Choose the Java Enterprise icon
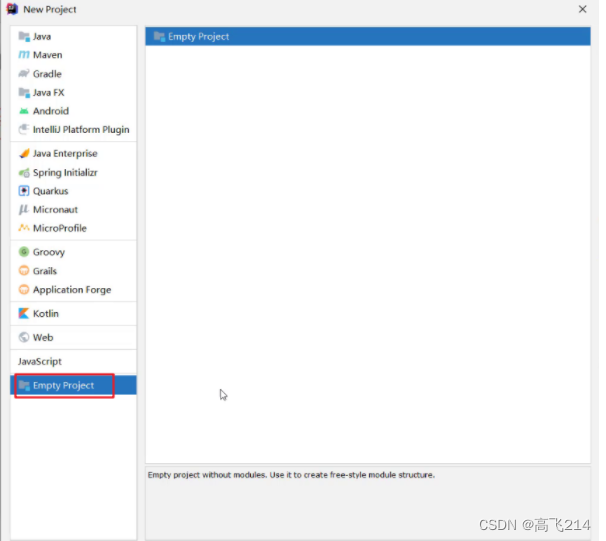 (x=24, y=153)
